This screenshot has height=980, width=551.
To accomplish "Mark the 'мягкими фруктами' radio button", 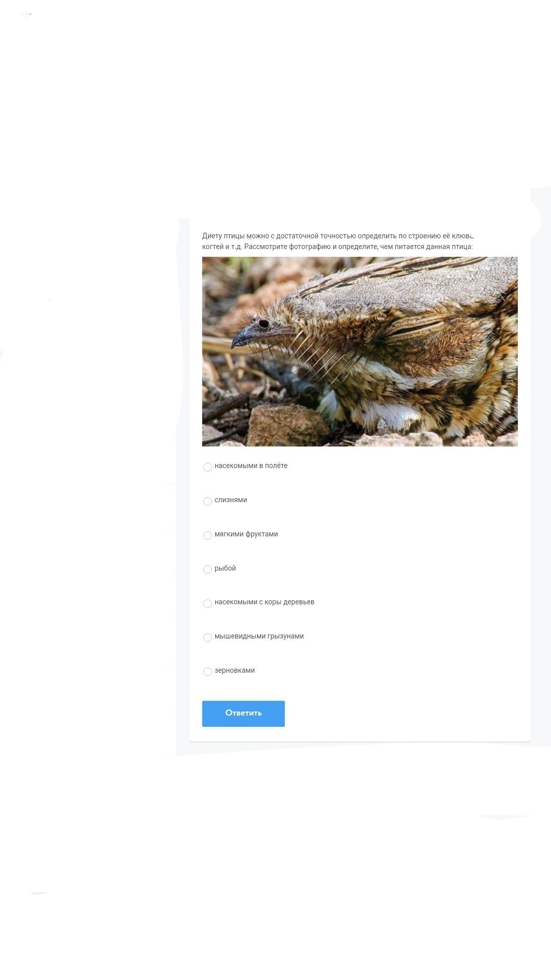I will (x=208, y=535).
